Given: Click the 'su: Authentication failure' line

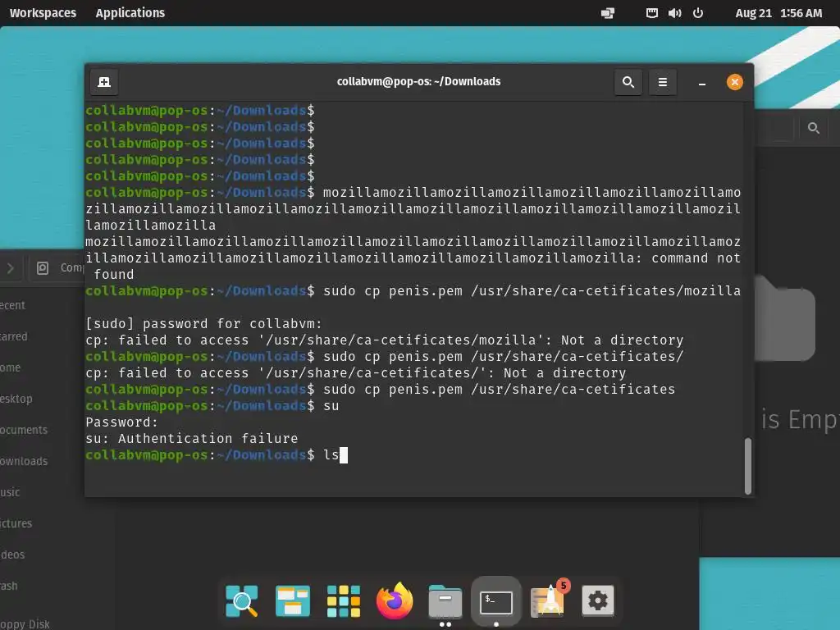Looking at the screenshot, I should 192,438.
